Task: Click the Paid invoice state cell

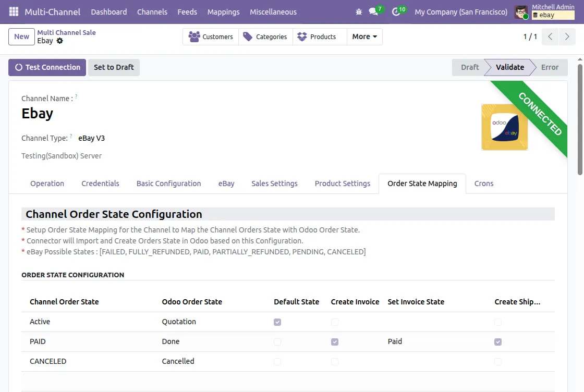Action: (x=395, y=341)
